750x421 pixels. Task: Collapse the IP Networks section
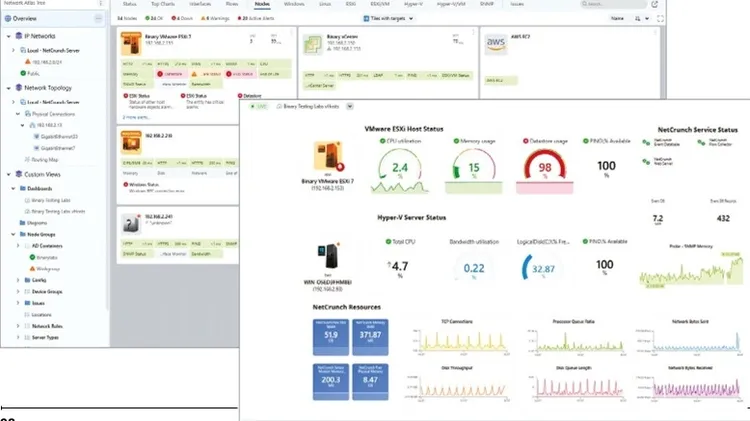tap(9, 36)
